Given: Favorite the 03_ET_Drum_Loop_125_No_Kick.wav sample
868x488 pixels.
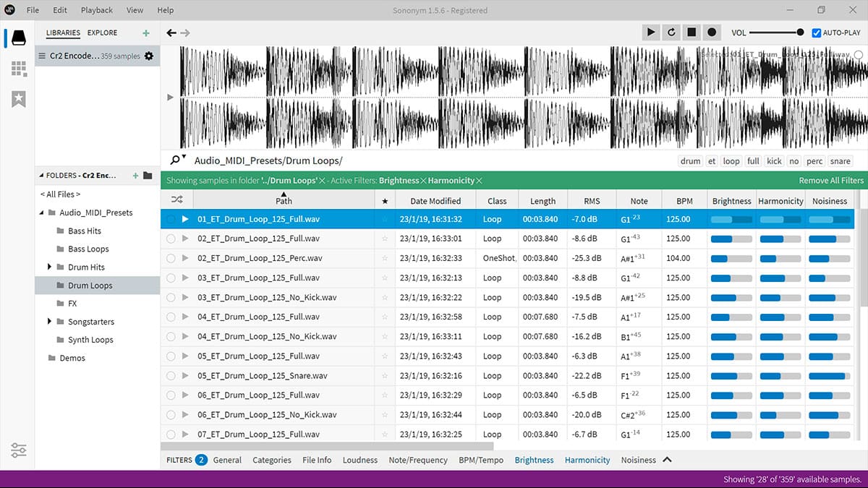Looking at the screenshot, I should click(385, 297).
